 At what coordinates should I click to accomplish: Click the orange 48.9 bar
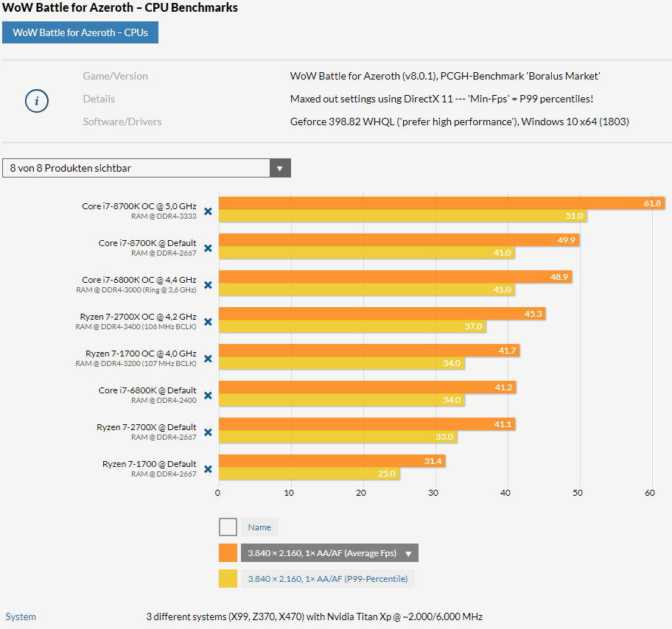[x=396, y=277]
